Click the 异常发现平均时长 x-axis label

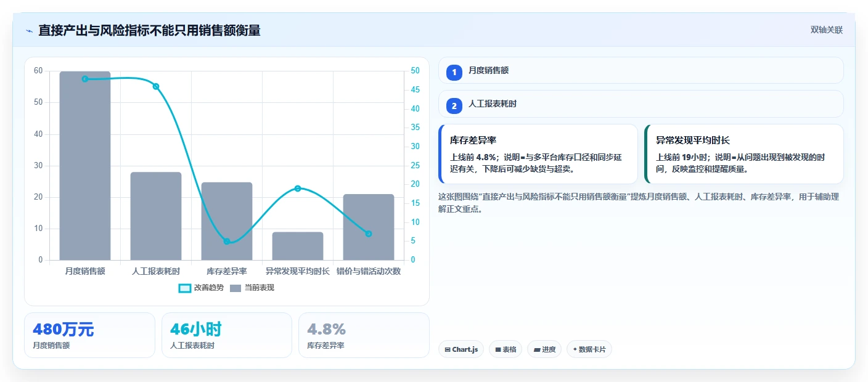[298, 271]
